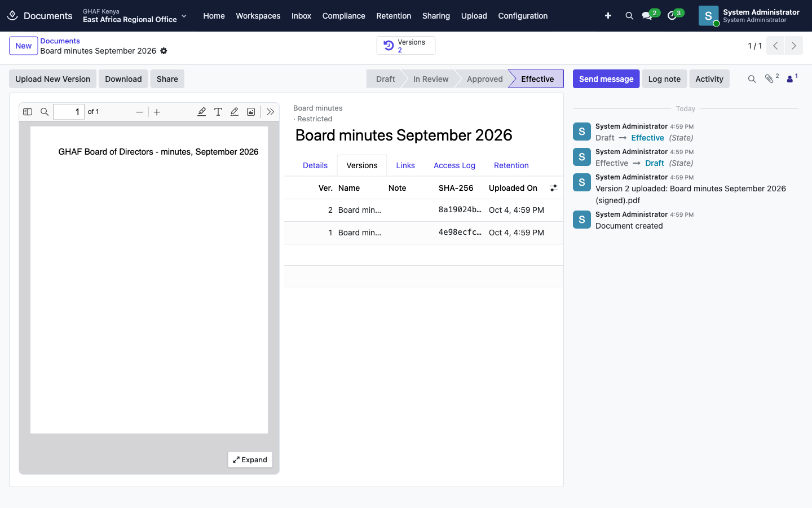
Task: Open the Workspaces menu
Action: [258, 16]
